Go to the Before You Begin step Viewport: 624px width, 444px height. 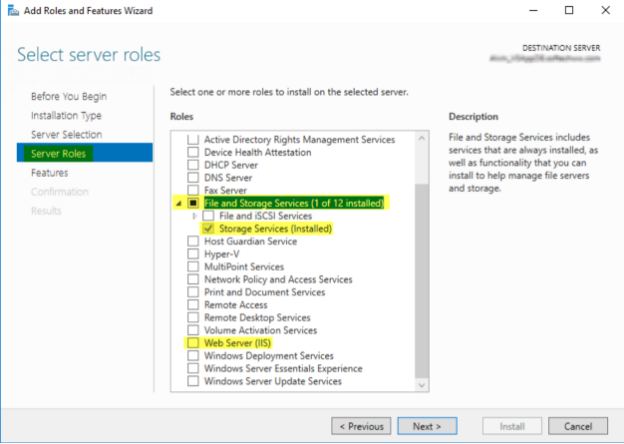pos(69,96)
